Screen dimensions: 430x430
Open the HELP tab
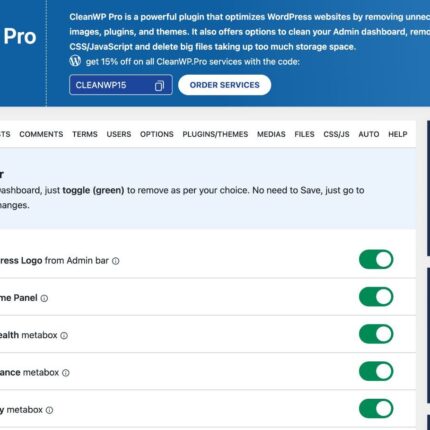(x=398, y=134)
